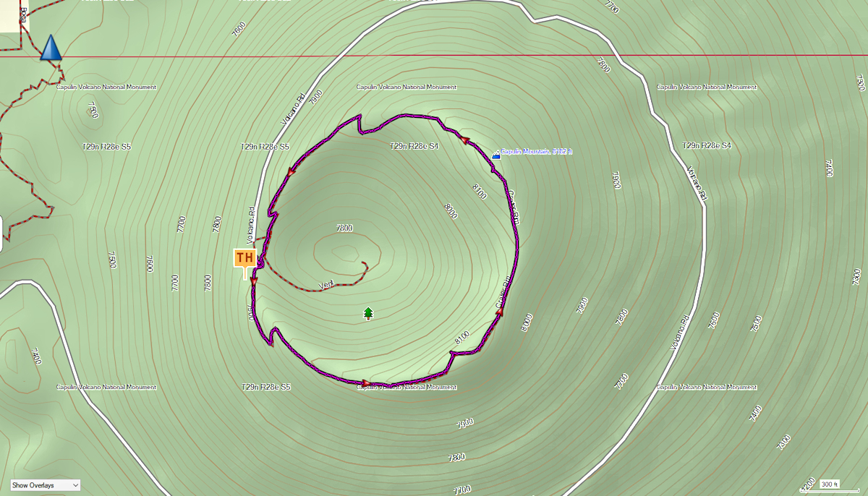The width and height of the screenshot is (868, 496).
Task: Open the Show Overlays dropdown
Action: 45,485
